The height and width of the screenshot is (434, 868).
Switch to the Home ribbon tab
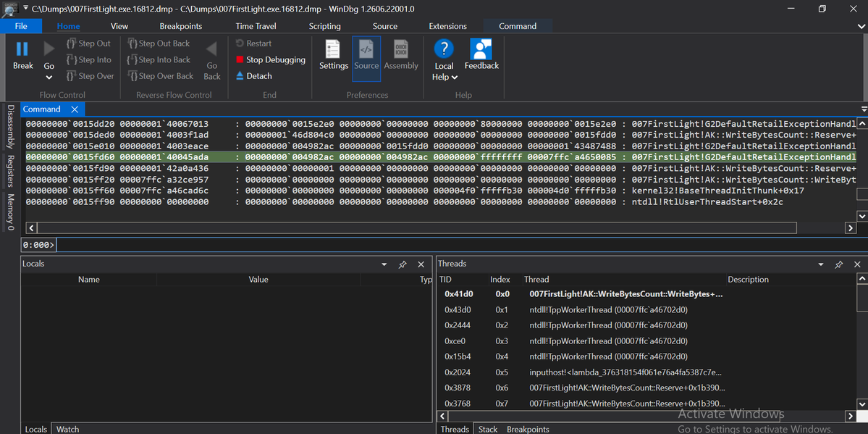click(x=68, y=26)
